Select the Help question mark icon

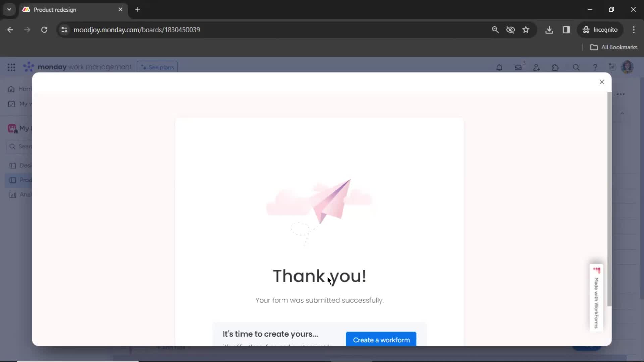595,67
